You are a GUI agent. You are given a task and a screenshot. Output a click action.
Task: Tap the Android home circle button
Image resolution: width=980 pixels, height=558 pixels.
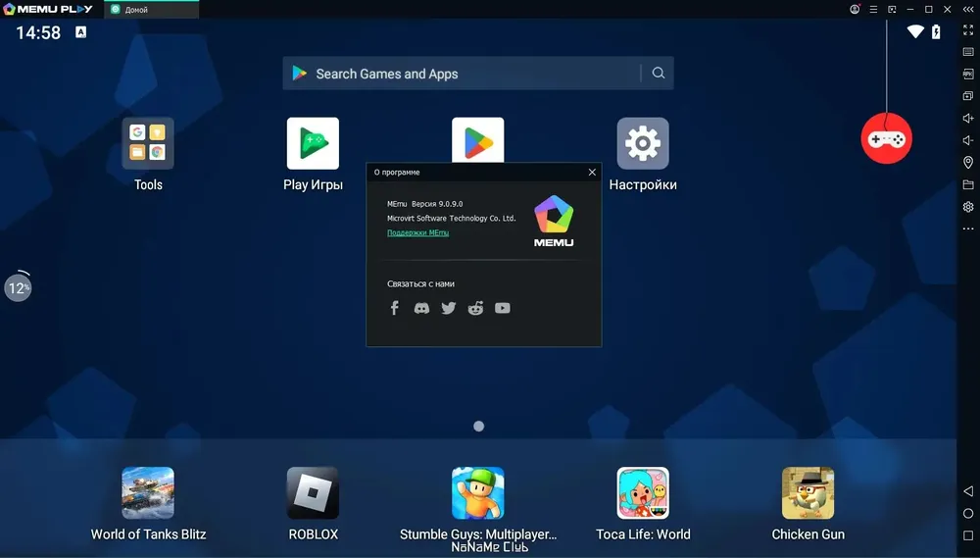click(968, 514)
